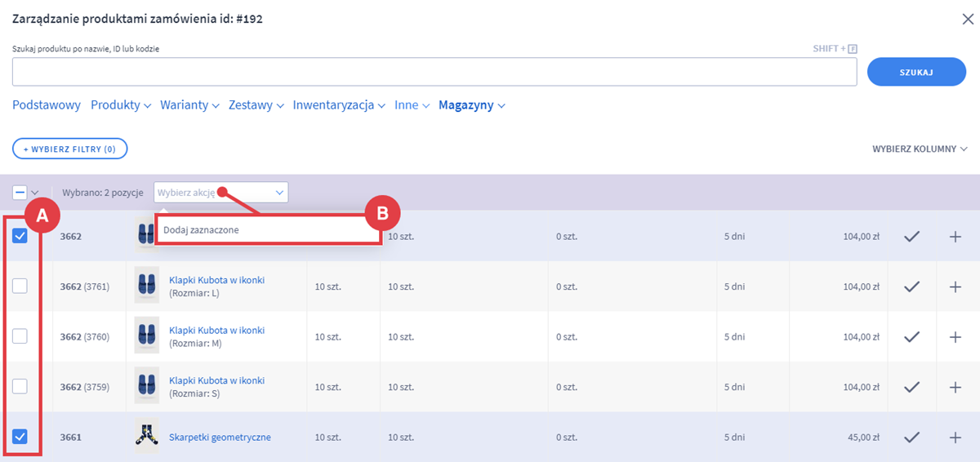The width and height of the screenshot is (980, 462).
Task: Open the Inwentaryzacja tab menu
Action: [x=338, y=105]
